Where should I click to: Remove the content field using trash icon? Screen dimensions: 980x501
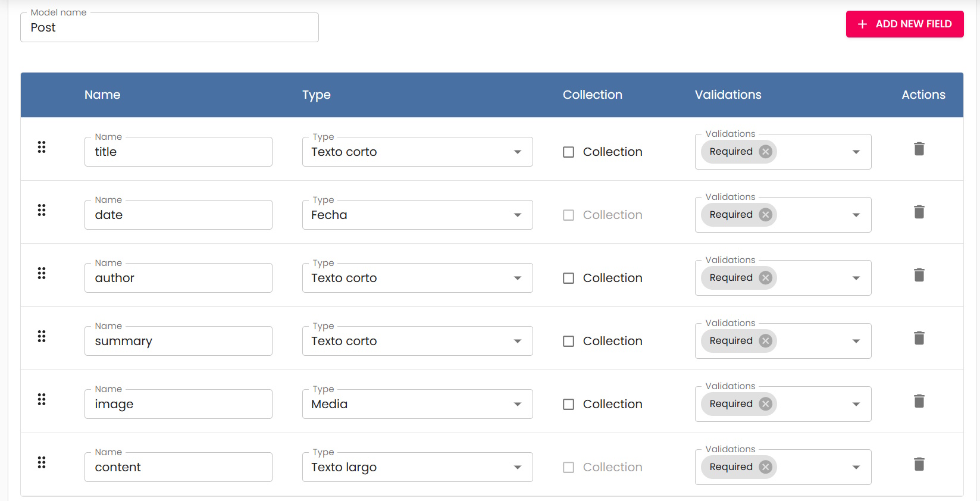pos(919,464)
